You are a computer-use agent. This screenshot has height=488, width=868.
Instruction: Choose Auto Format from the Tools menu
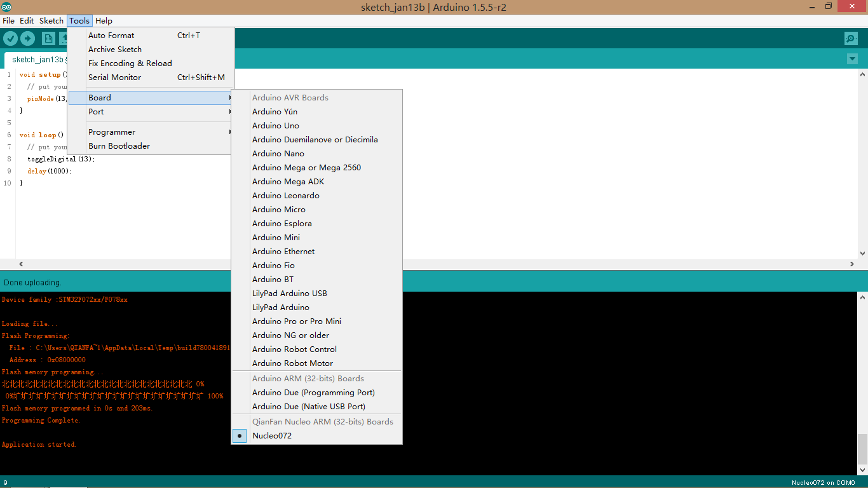(x=151, y=36)
